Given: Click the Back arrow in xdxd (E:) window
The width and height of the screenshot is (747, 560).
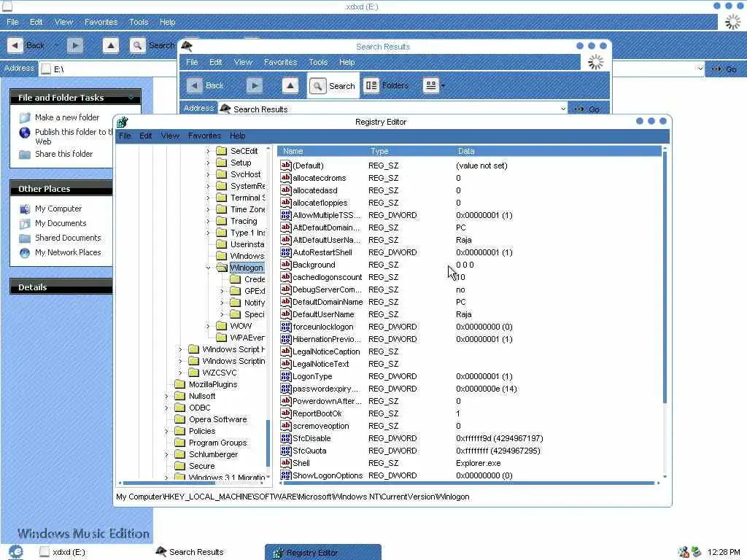Looking at the screenshot, I should point(15,45).
